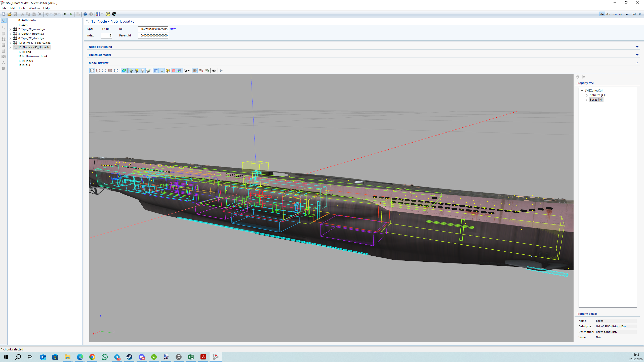644x362 pixels.
Task: Open the Tools menu
Action: [22, 8]
